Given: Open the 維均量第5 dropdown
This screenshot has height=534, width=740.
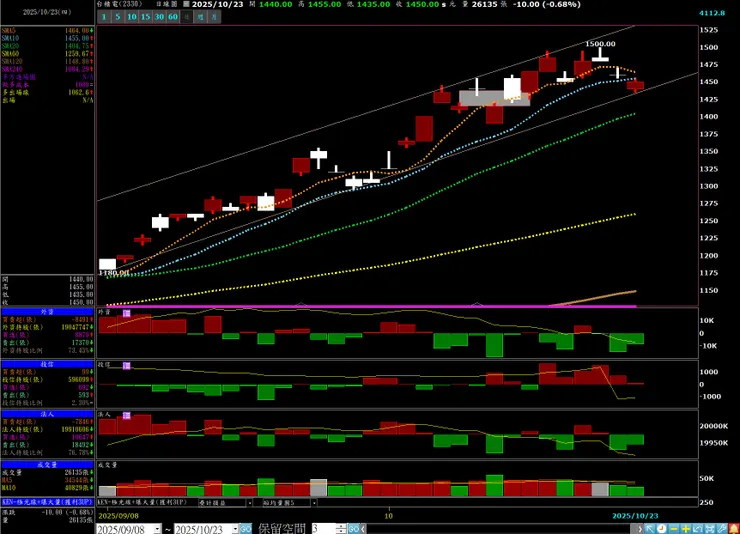Looking at the screenshot, I should [313, 503].
